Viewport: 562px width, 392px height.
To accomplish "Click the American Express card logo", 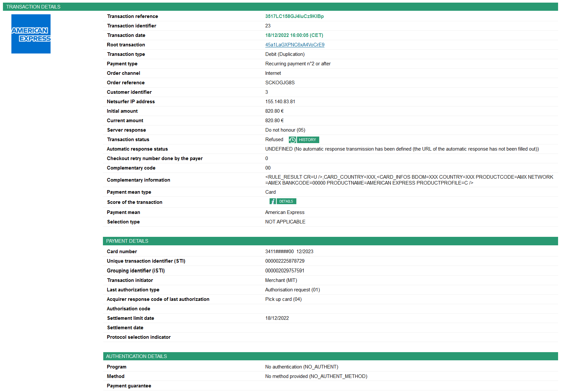I will tap(31, 34).
